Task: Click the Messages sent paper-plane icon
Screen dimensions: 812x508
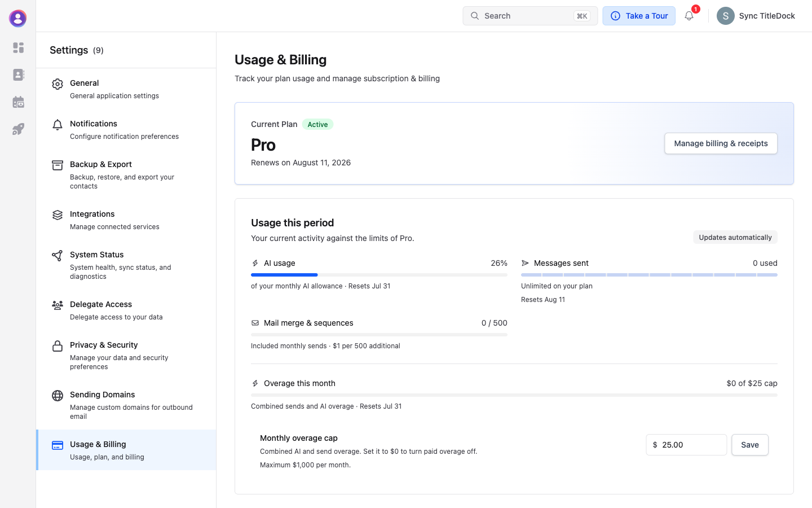Action: point(525,263)
